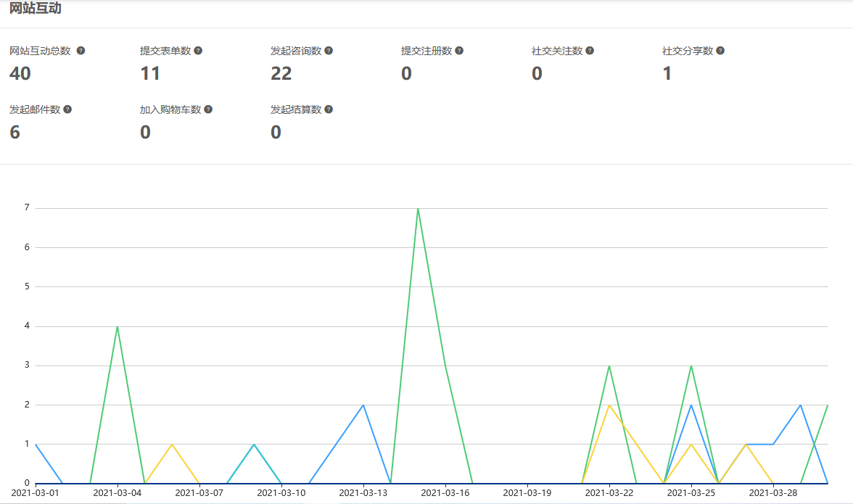
Task: Click question mark icon for 提交注册数
Action: tap(459, 51)
